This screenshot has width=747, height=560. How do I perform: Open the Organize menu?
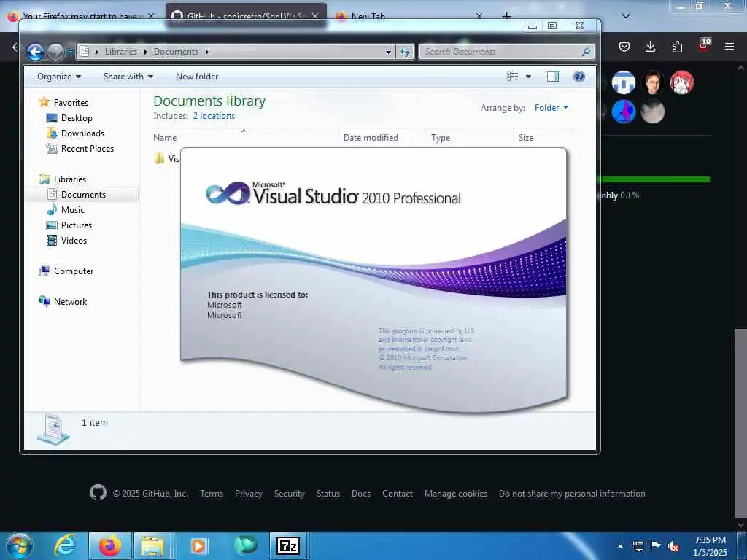[x=59, y=77]
